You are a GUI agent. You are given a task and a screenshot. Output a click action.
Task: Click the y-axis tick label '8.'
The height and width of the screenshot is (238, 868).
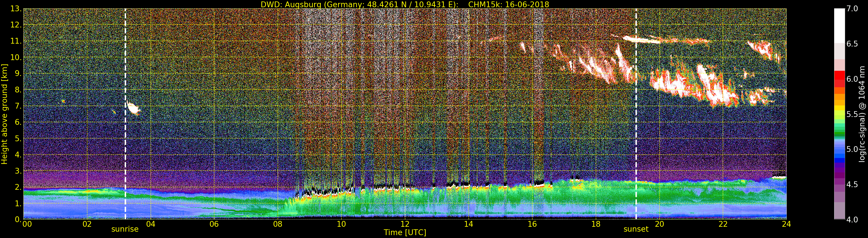[18, 90]
